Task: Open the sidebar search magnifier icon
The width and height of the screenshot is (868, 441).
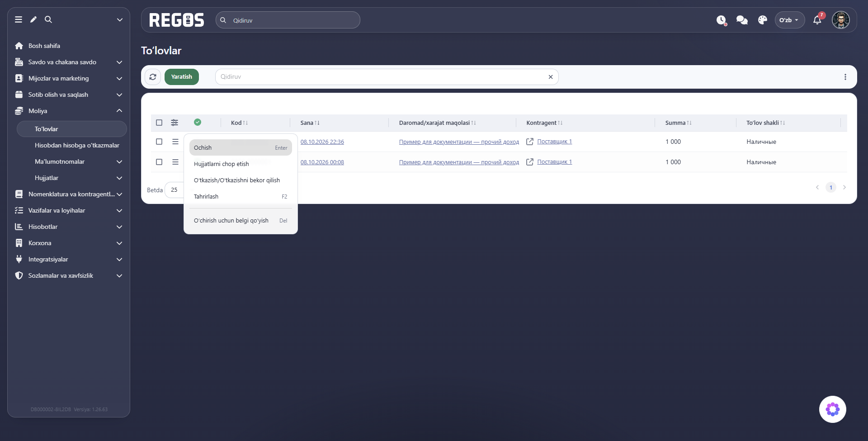Action: tap(48, 19)
